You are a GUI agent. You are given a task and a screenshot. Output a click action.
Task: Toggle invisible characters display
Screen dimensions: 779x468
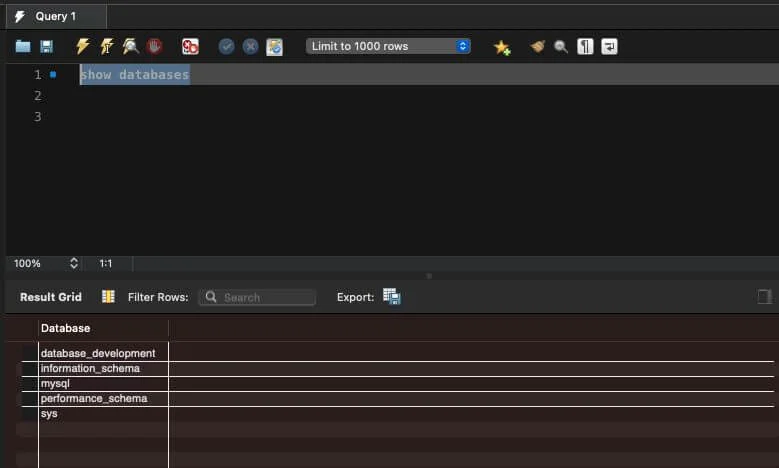(585, 47)
